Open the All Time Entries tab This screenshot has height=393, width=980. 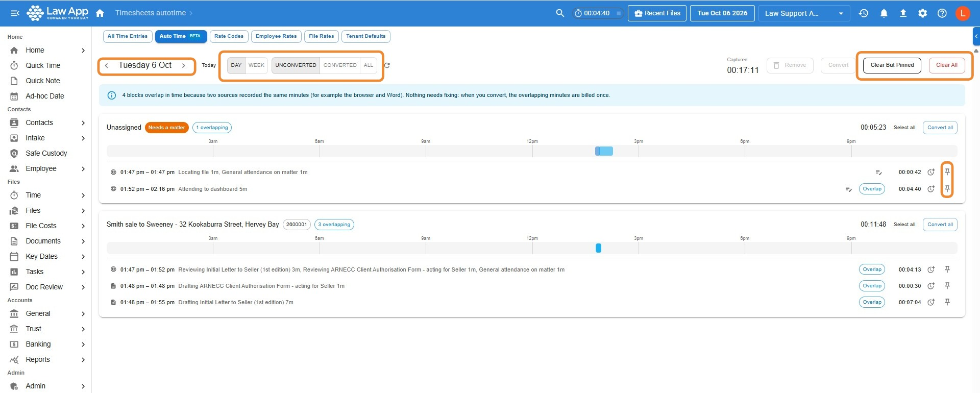pyautogui.click(x=128, y=36)
